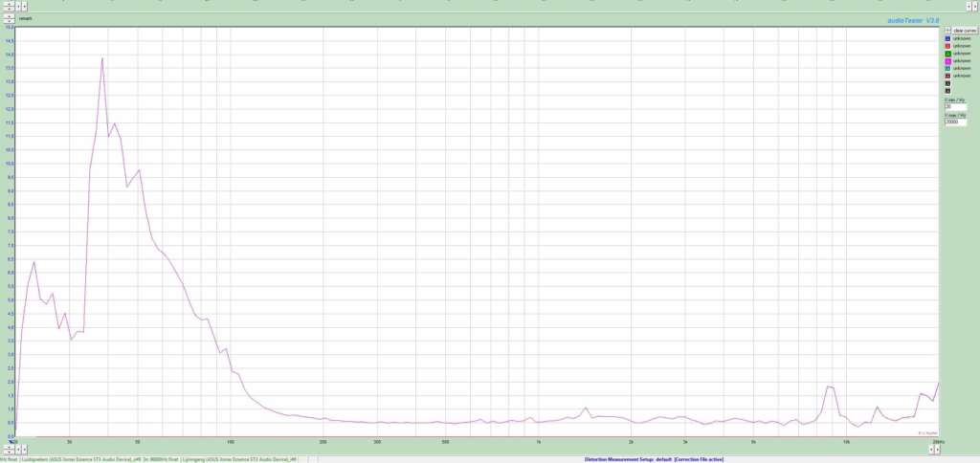
Task: Click the bottom-right scroll-right arrow
Action: [x=938, y=450]
